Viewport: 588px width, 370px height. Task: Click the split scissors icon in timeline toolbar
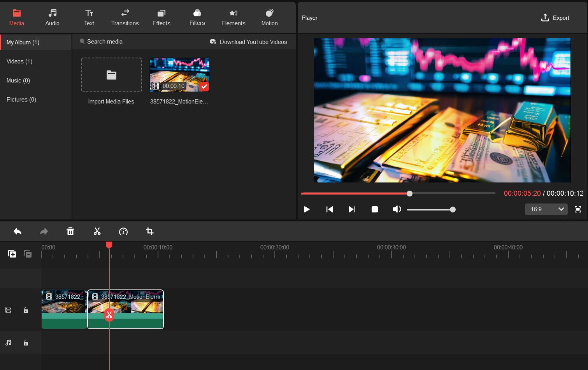tap(97, 231)
